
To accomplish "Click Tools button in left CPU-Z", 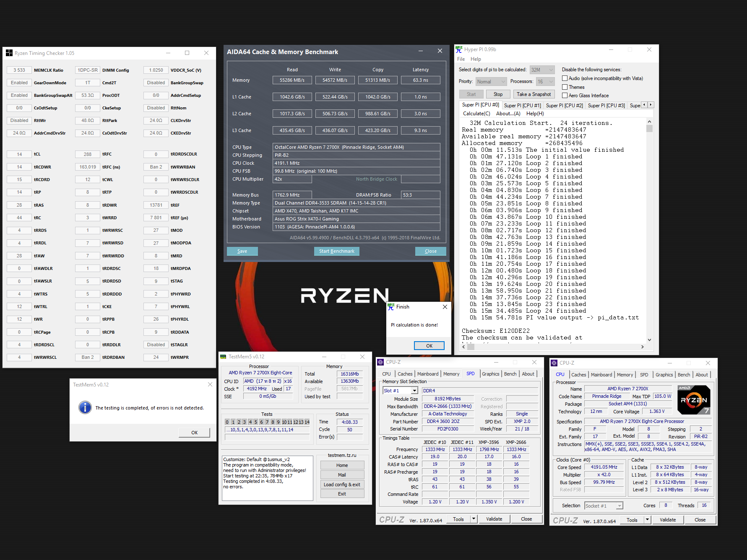I will coord(458,519).
